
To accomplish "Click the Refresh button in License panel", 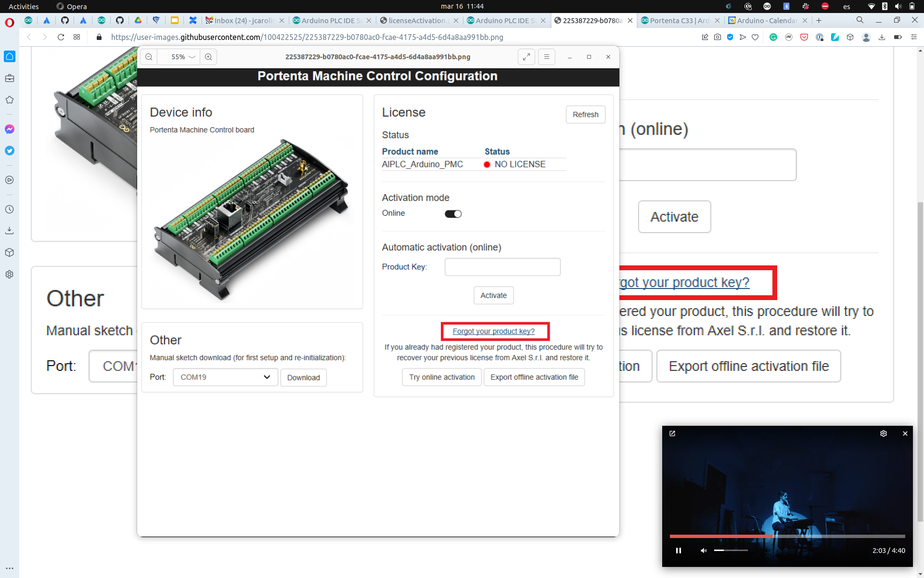I will click(x=585, y=115).
